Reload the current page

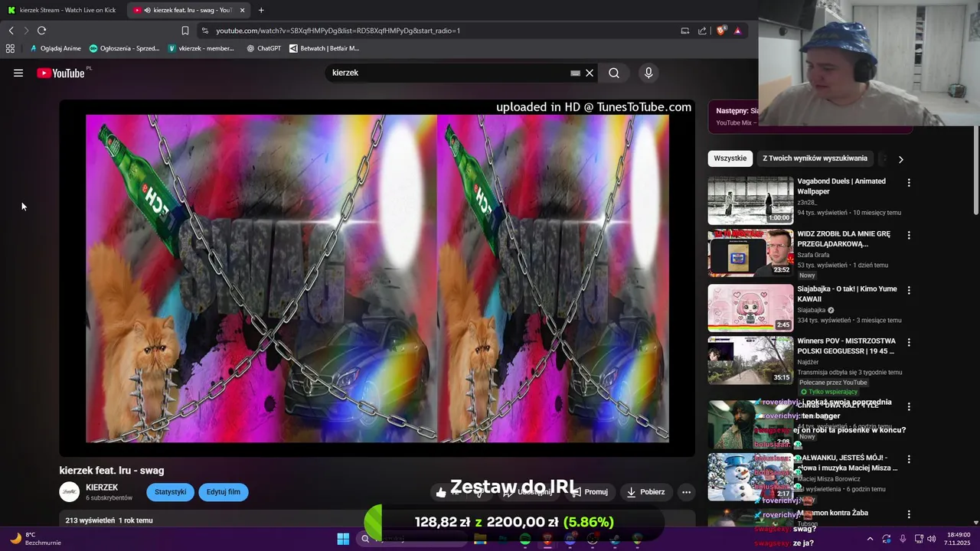tap(41, 31)
